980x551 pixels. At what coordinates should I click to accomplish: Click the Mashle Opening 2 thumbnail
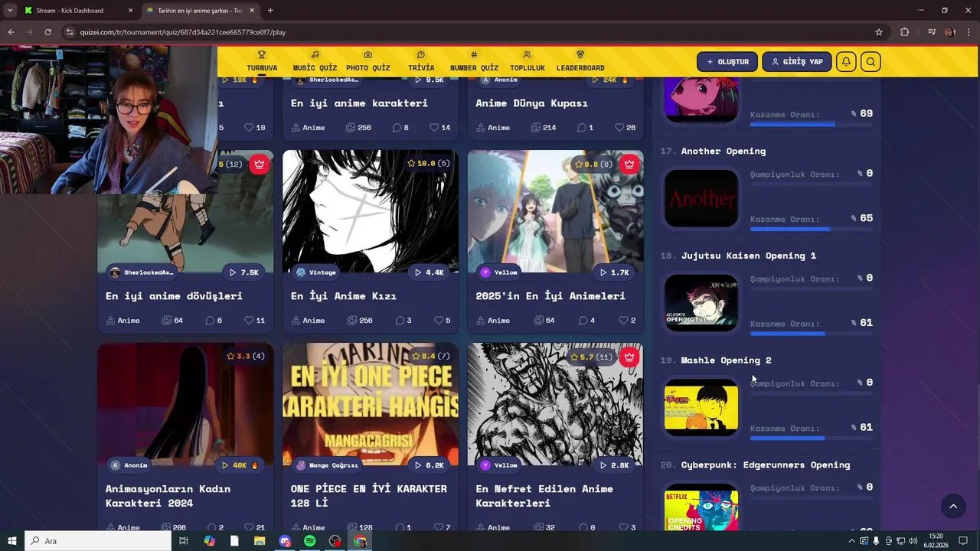pyautogui.click(x=701, y=408)
